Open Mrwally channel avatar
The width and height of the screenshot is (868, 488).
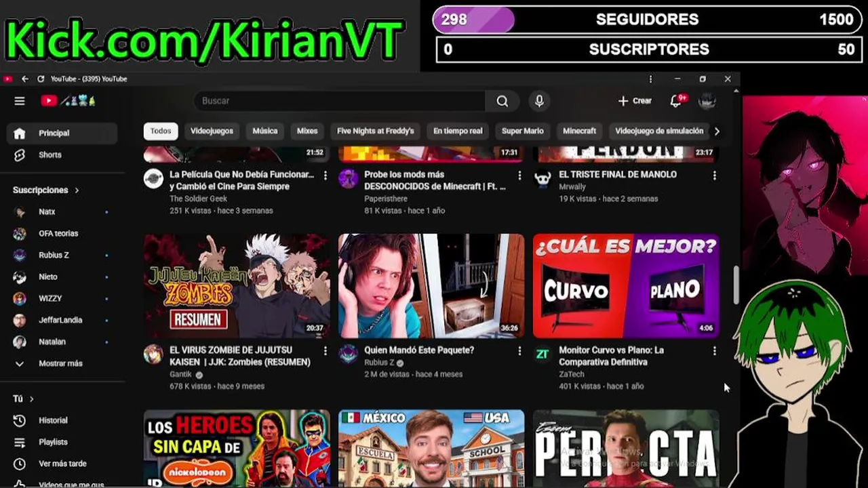tap(542, 178)
